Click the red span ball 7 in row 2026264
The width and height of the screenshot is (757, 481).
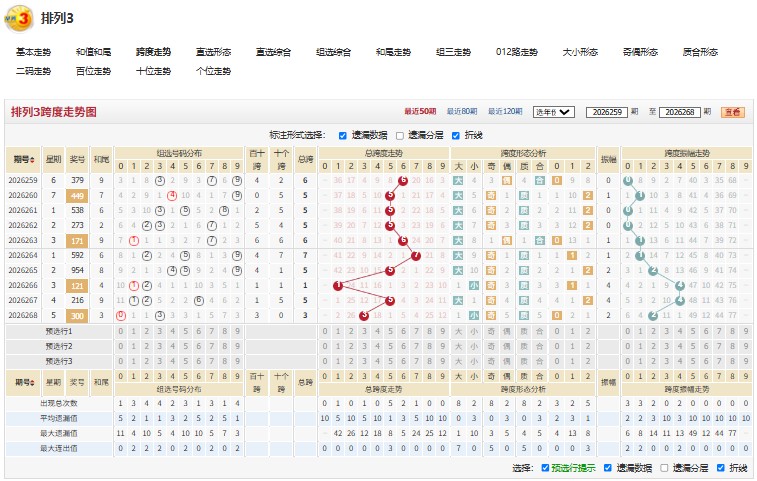click(x=416, y=255)
